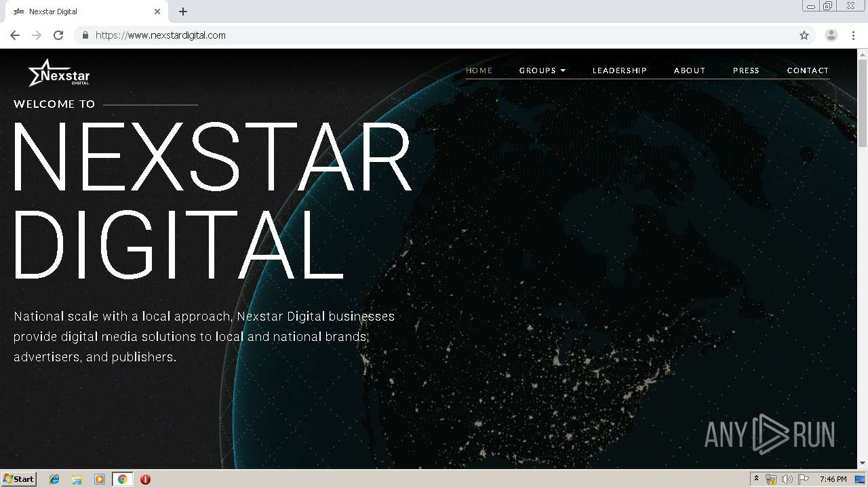The width and height of the screenshot is (868, 488).
Task: Restore down the Chrome window
Action: [x=828, y=6]
